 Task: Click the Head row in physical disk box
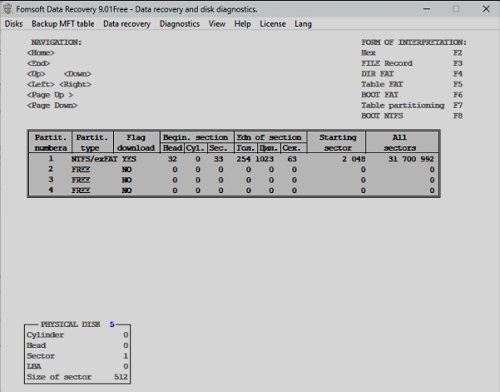tap(77, 346)
